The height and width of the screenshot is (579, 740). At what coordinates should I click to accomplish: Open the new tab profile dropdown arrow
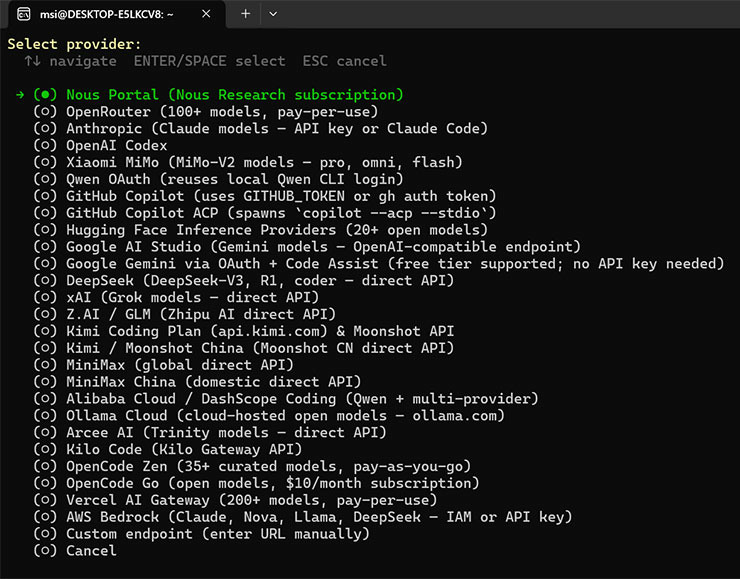(273, 14)
